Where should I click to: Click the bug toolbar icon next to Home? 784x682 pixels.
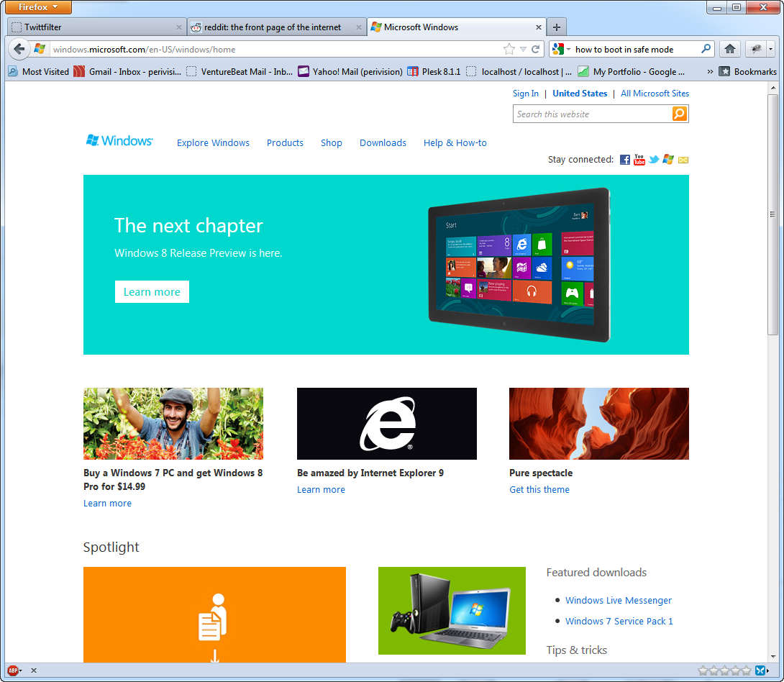pyautogui.click(x=755, y=49)
